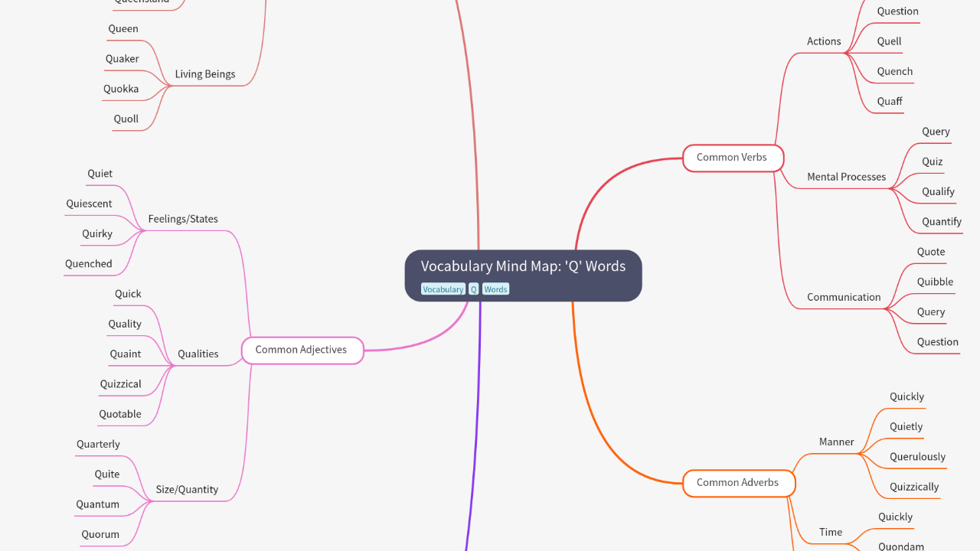
Task: Select the Living Beings branch
Action: point(204,74)
